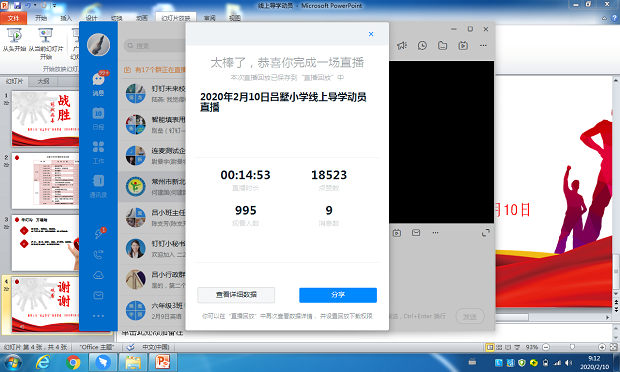620x372 pixels.
Task: Open the Contacts icon in DingTalk sidebar
Action: (x=98, y=186)
